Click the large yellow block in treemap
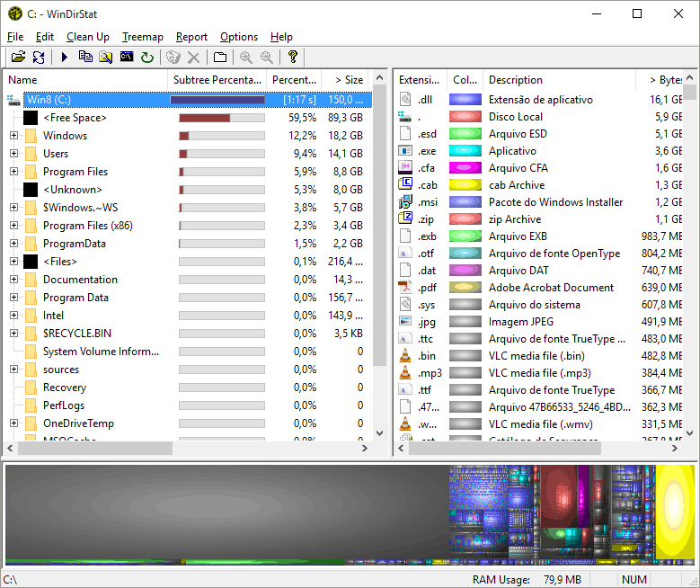700x588 pixels. pyautogui.click(x=675, y=511)
